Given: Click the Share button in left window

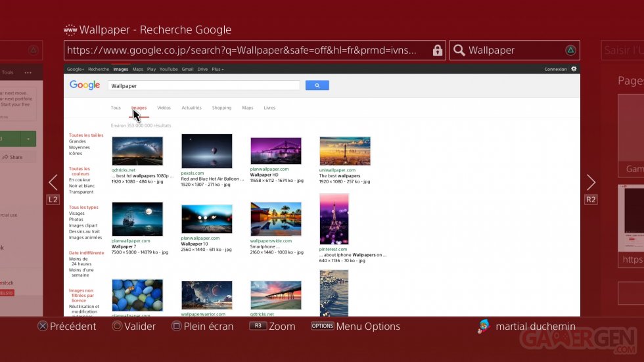Looking at the screenshot, I should tap(13, 157).
